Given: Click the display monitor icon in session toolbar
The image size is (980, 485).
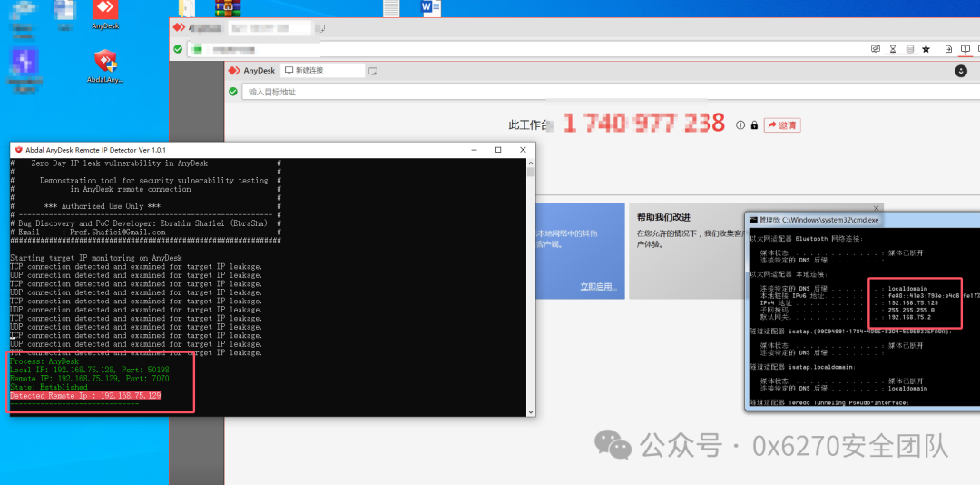Looking at the screenshot, I should pyautogui.click(x=965, y=49).
